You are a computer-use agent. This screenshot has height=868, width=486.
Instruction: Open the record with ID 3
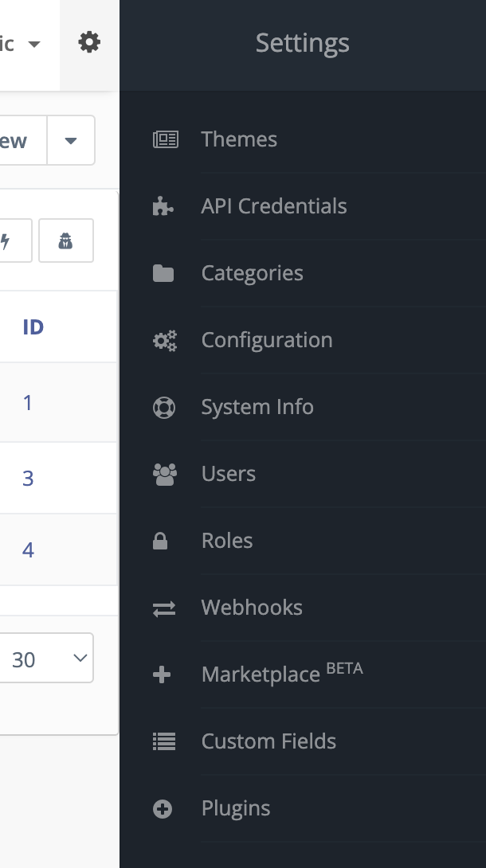click(x=28, y=478)
